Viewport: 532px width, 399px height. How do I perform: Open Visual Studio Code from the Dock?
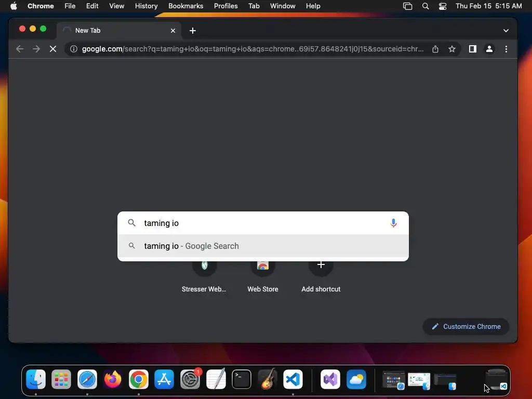click(x=293, y=379)
